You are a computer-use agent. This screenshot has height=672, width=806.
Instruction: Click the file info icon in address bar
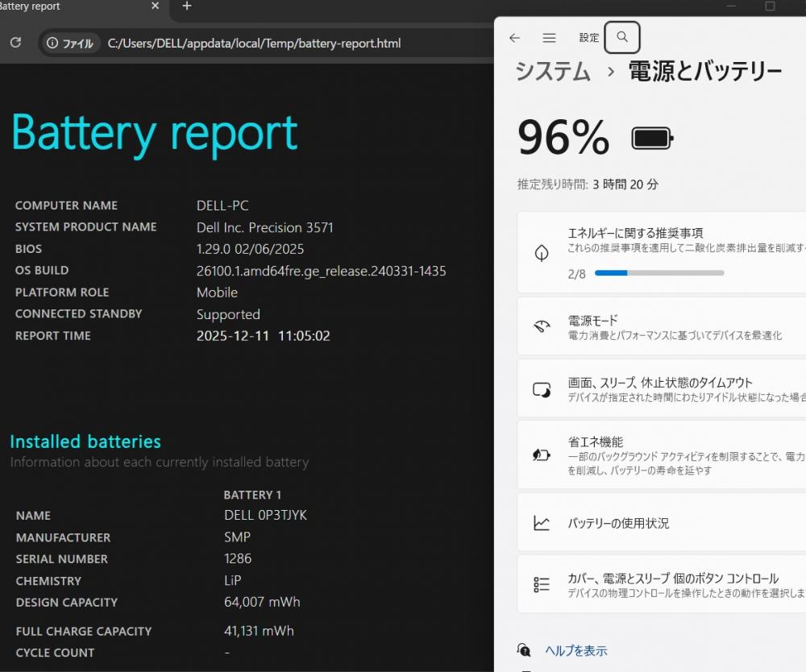(52, 44)
